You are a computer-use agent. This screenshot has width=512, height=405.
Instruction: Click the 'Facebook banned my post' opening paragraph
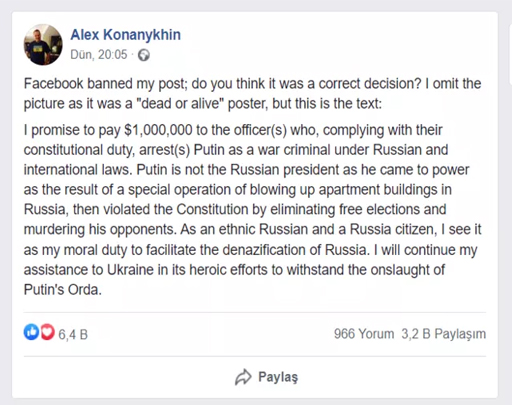252,93
